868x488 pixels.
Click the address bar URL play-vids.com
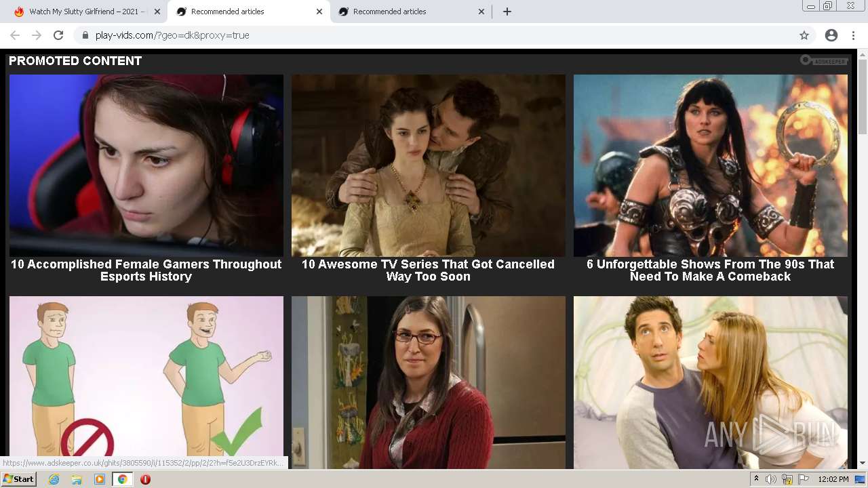tap(172, 35)
